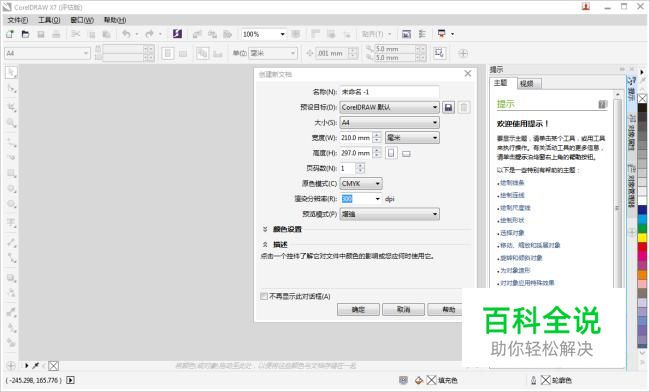This screenshot has height=392, width=650.
Task: Click the fill color bucket icon in the status bar
Action: click(x=419, y=380)
